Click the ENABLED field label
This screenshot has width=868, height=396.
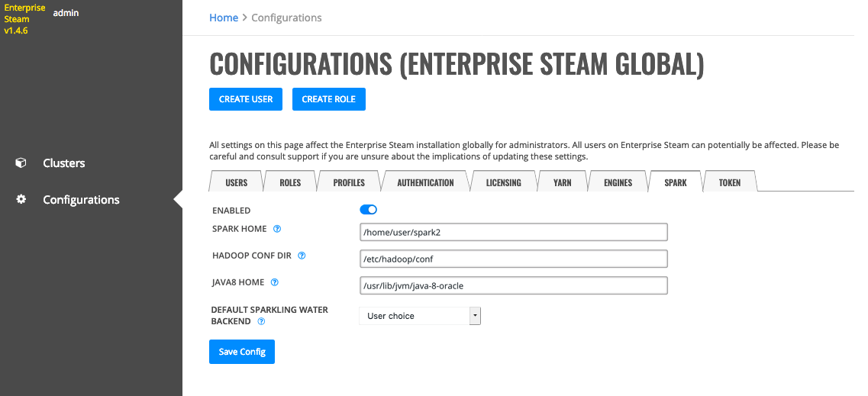coord(231,210)
